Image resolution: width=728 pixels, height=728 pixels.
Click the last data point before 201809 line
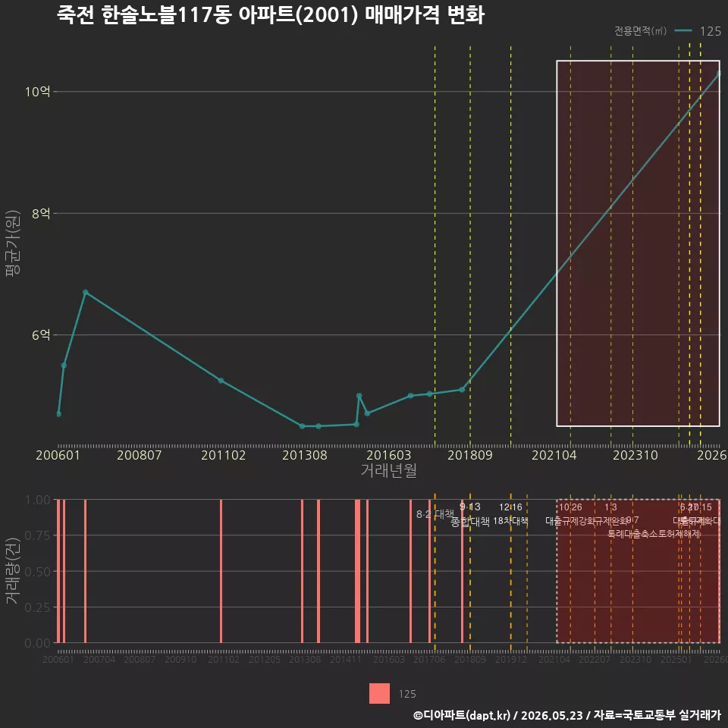(x=462, y=390)
